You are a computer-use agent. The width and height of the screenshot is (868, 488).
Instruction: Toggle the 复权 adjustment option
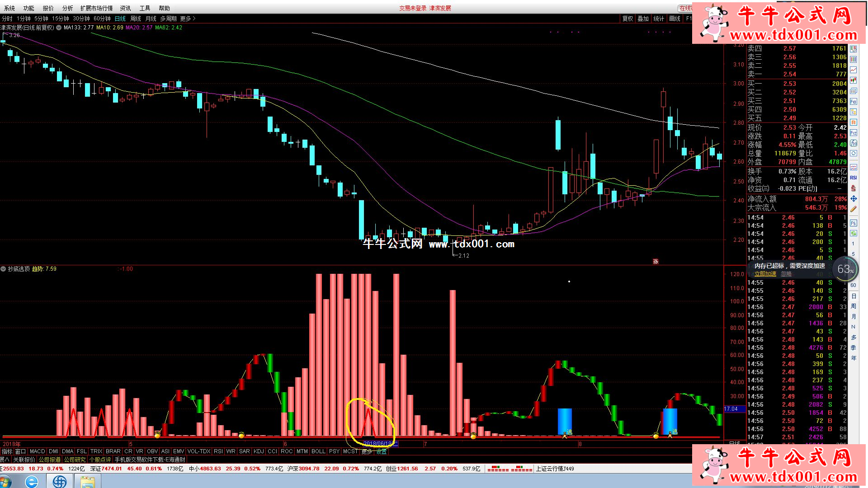[x=627, y=19]
